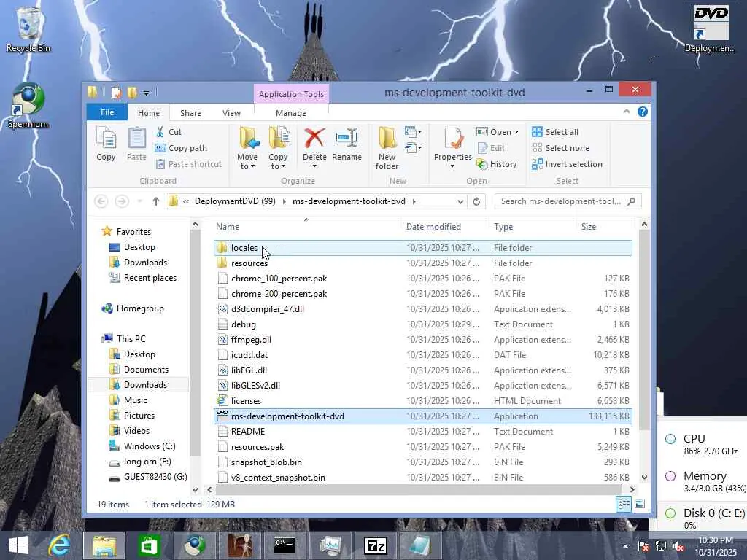Switch to the View ribbon tab
The height and width of the screenshot is (560, 747).
click(x=231, y=113)
